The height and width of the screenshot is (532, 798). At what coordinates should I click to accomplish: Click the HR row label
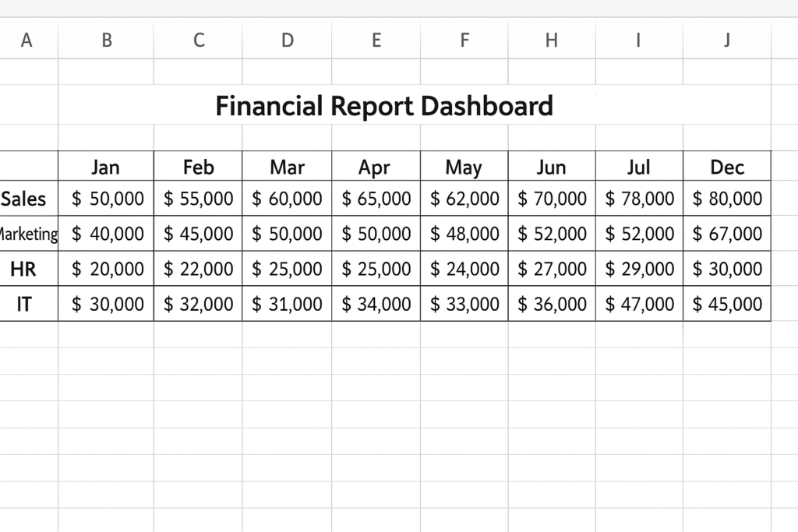[23, 269]
